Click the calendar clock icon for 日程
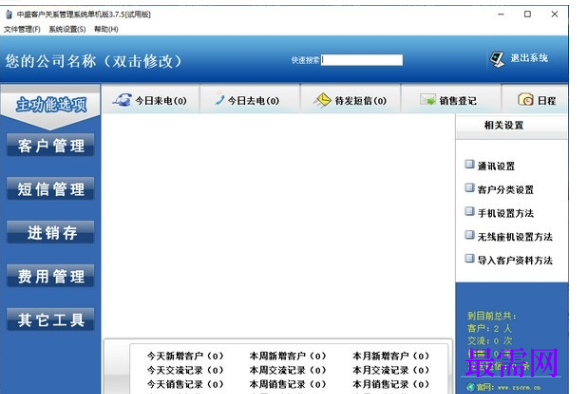 [x=525, y=99]
